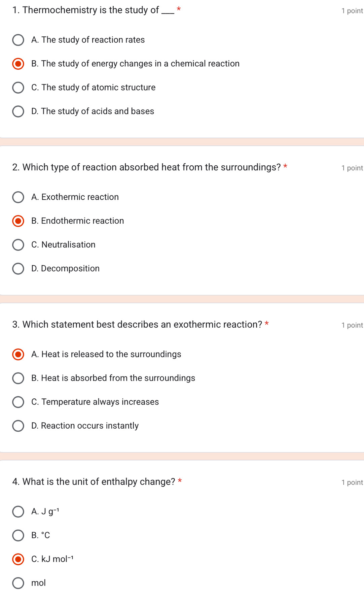Choose 'Reaction occurs instantly' option
Screen dimensions: 364x597
point(18,426)
